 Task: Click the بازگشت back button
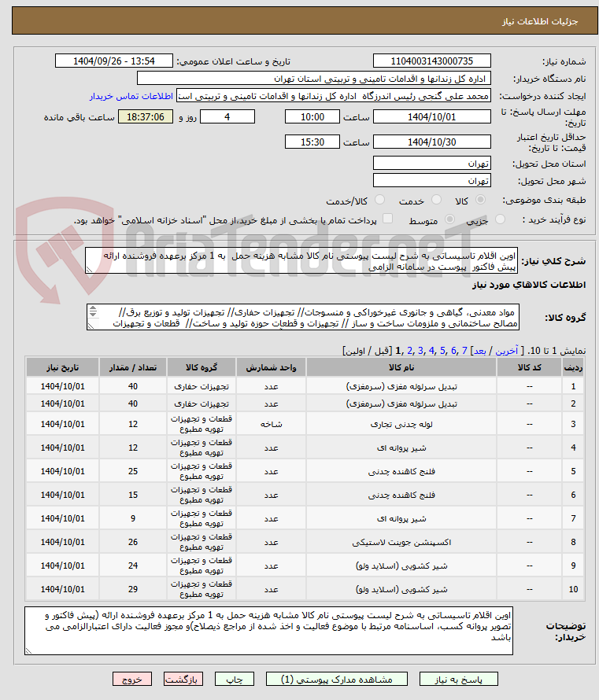point(183,679)
